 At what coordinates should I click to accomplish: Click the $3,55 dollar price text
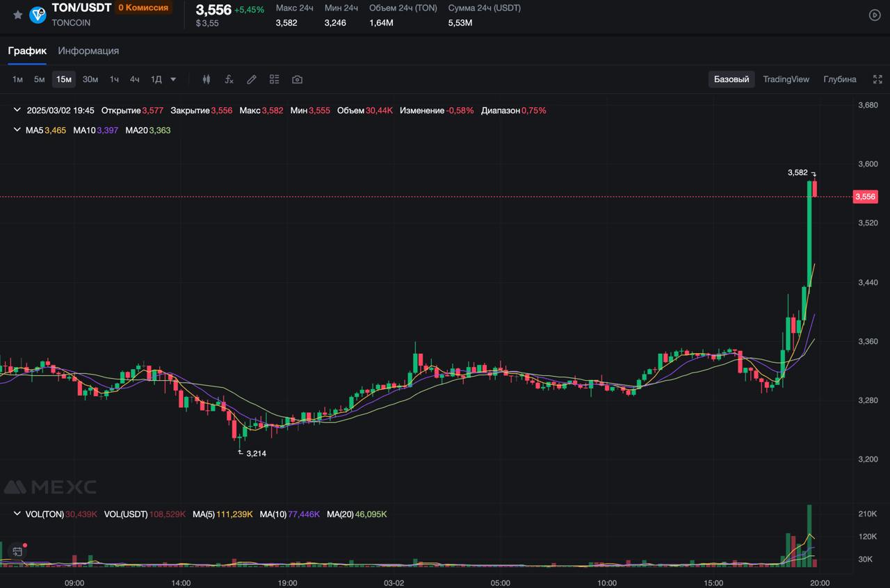point(207,23)
